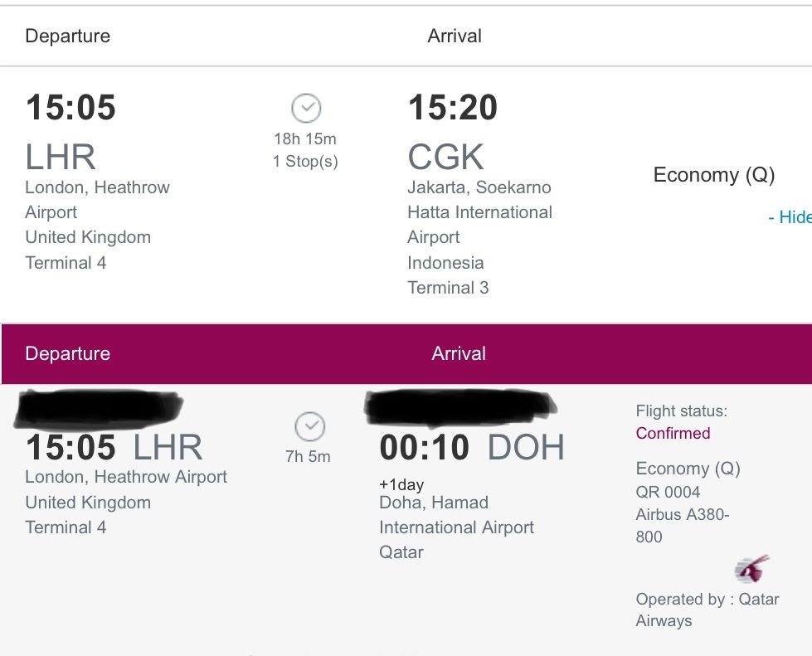Screen dimensions: 812x656
Task: Click the Airbus A380-800 aircraft label
Action: 682,526
